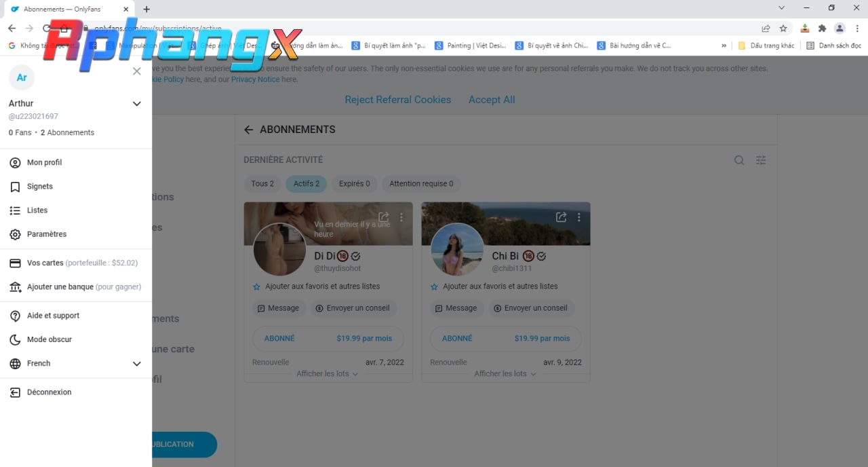Add Chi Bi to favorites star
Viewport: 868px width, 467px height.
tap(434, 287)
